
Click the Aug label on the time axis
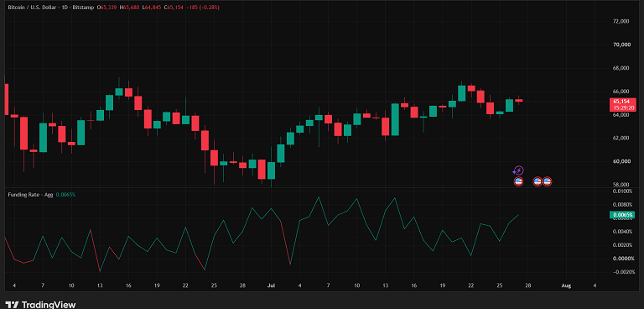566,285
